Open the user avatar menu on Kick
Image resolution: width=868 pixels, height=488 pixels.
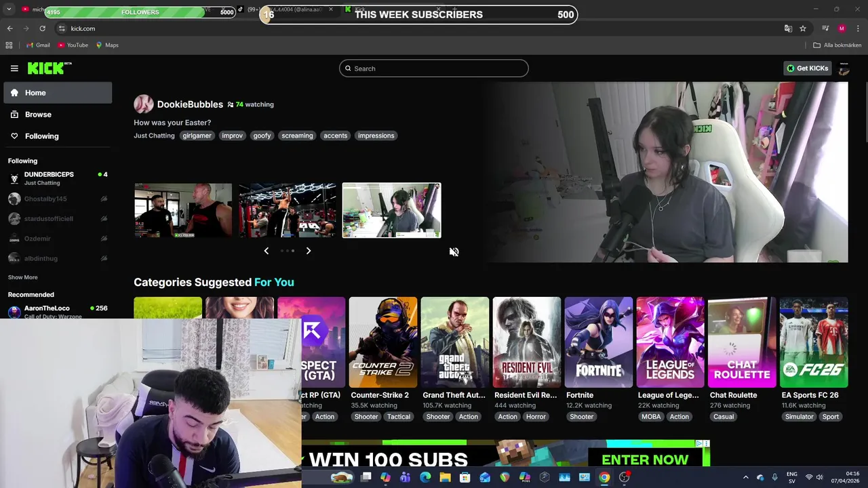844,68
